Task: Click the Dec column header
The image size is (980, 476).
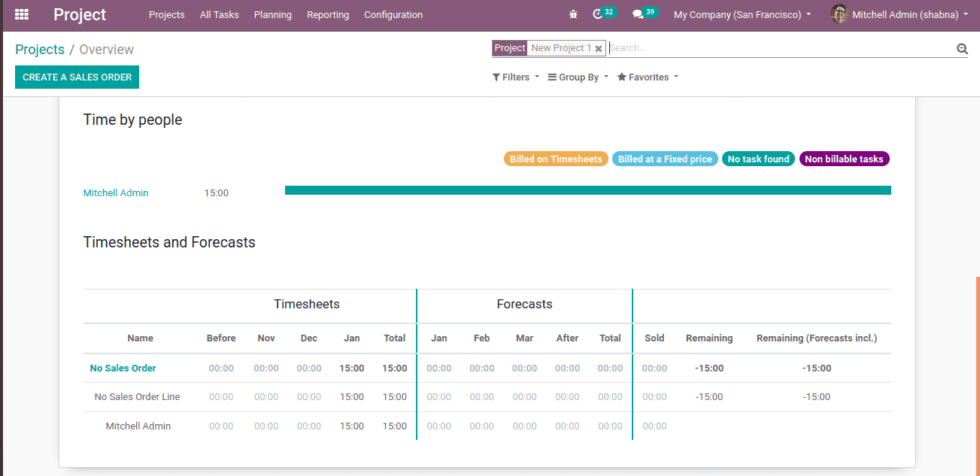Action: pos(309,338)
